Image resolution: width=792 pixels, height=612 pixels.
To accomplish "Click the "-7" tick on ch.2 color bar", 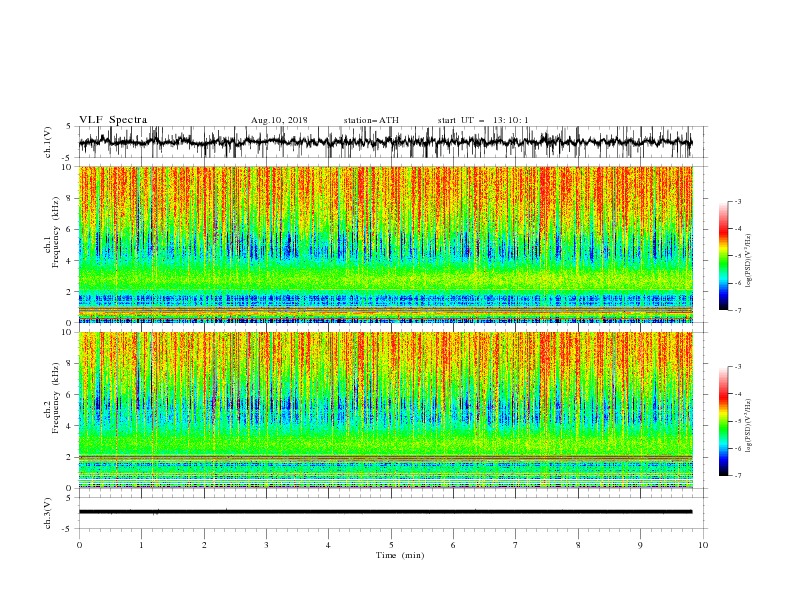I will click(737, 475).
